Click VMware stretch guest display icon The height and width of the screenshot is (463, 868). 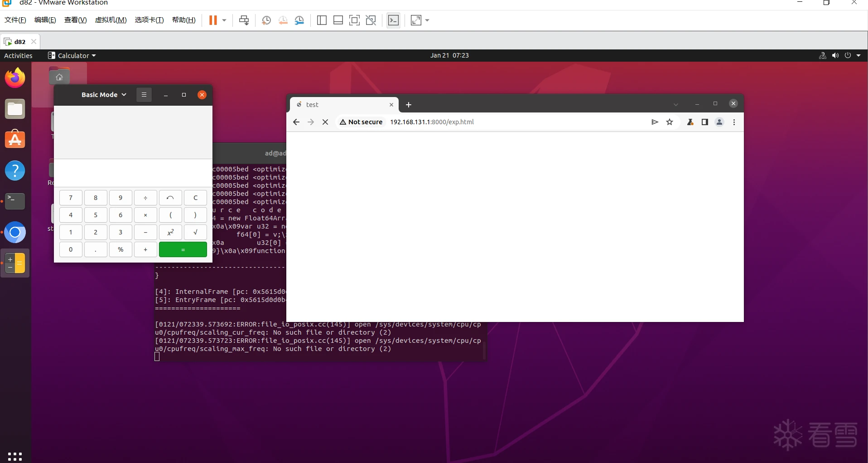click(416, 20)
